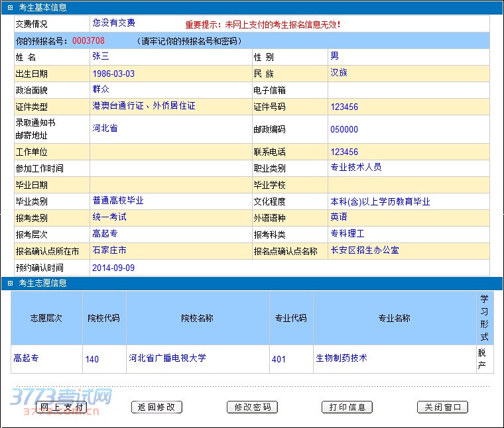Viewport: 504px width, 428px height.
Task: Print the form with 打印信息
Action: pos(347,407)
